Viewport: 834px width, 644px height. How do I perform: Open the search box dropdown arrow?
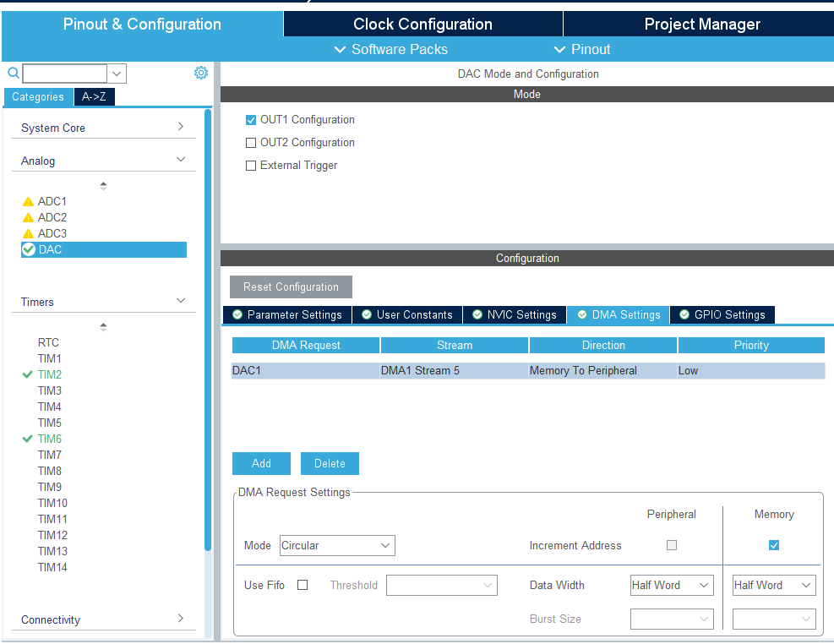click(117, 74)
